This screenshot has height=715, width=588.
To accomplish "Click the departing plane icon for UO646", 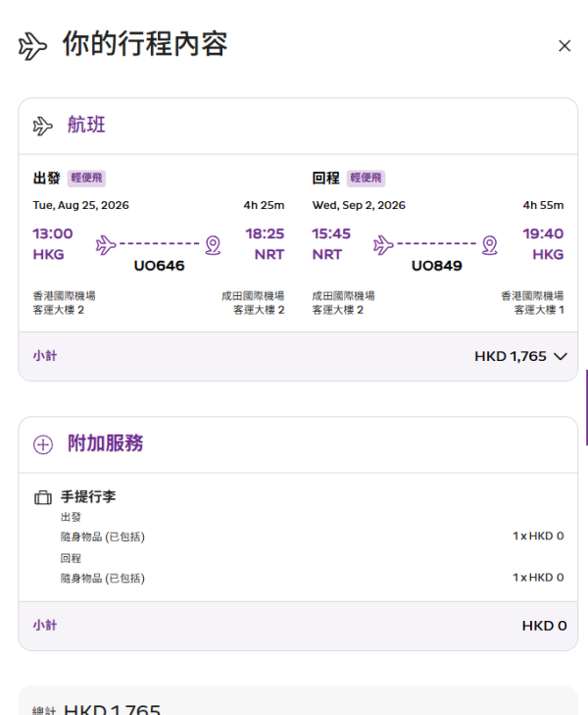I will [x=106, y=245].
